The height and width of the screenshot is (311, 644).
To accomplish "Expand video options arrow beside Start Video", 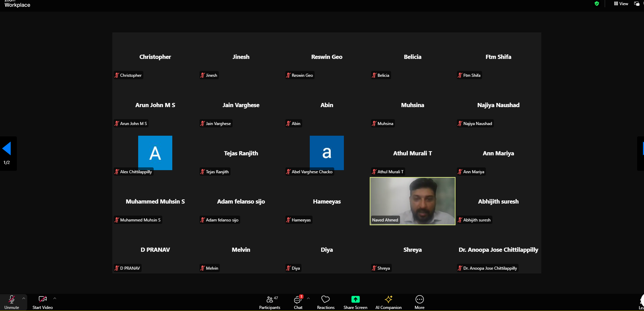I will (x=55, y=299).
